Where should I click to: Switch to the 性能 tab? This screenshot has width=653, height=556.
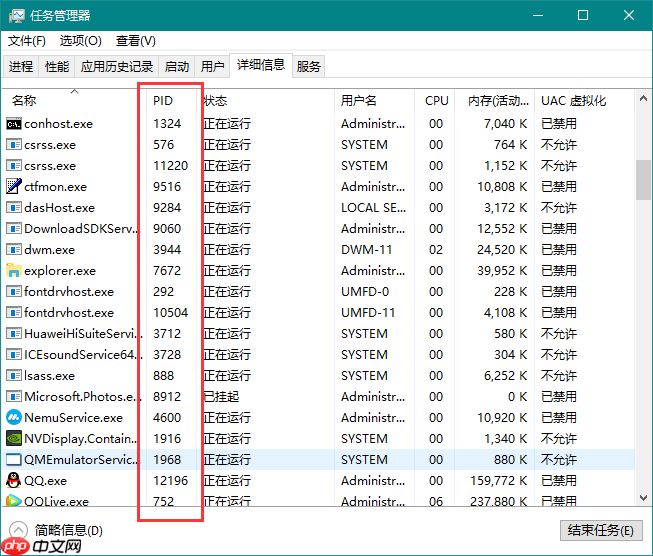57,66
